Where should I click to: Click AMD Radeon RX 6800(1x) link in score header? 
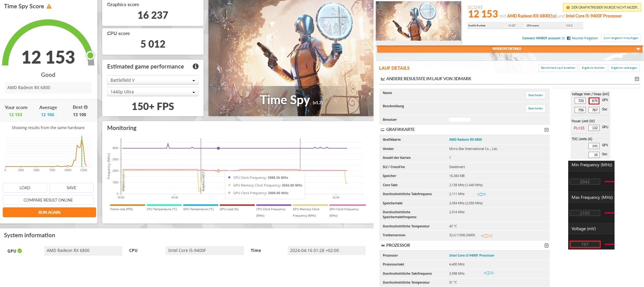[x=532, y=16]
